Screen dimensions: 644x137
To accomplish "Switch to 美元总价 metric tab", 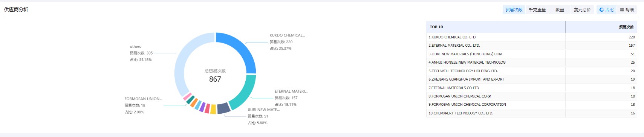I will 582,10.
